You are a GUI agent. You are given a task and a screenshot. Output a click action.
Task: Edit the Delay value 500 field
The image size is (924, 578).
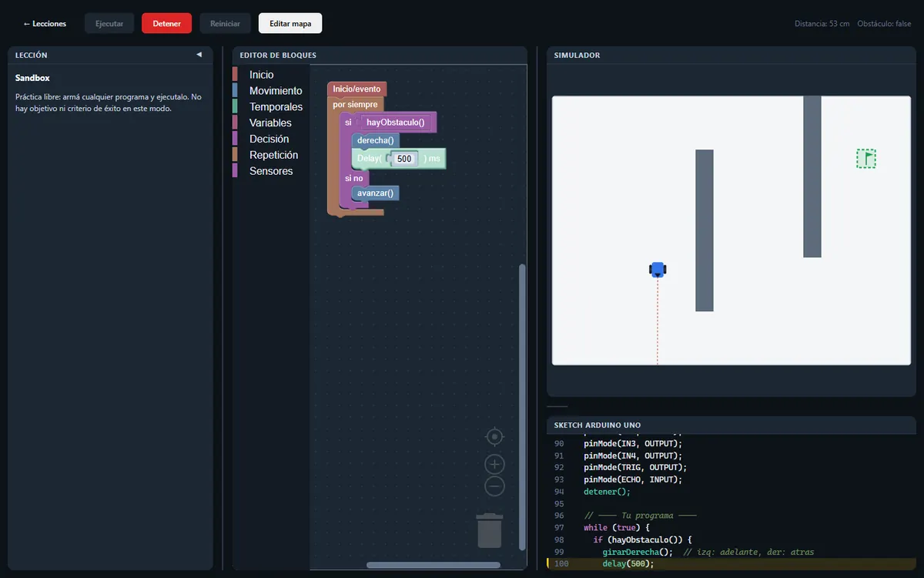[x=404, y=158]
